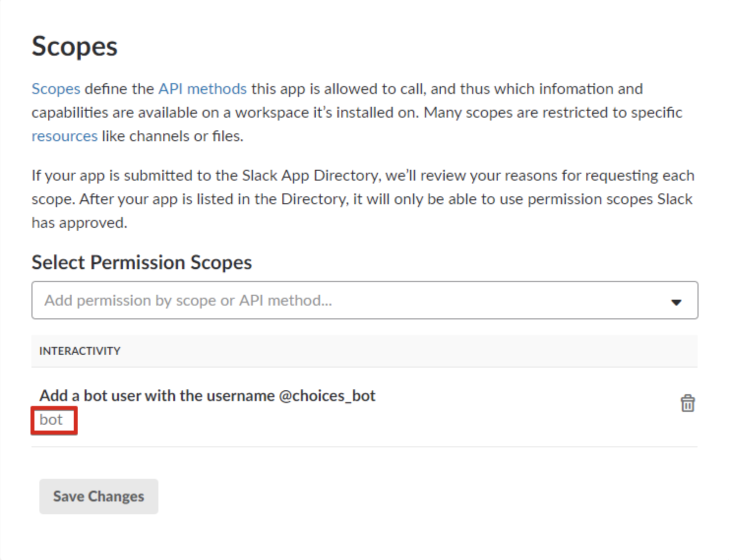Click the Save Changes button
Viewport: 729px width, 560px height.
(x=98, y=496)
